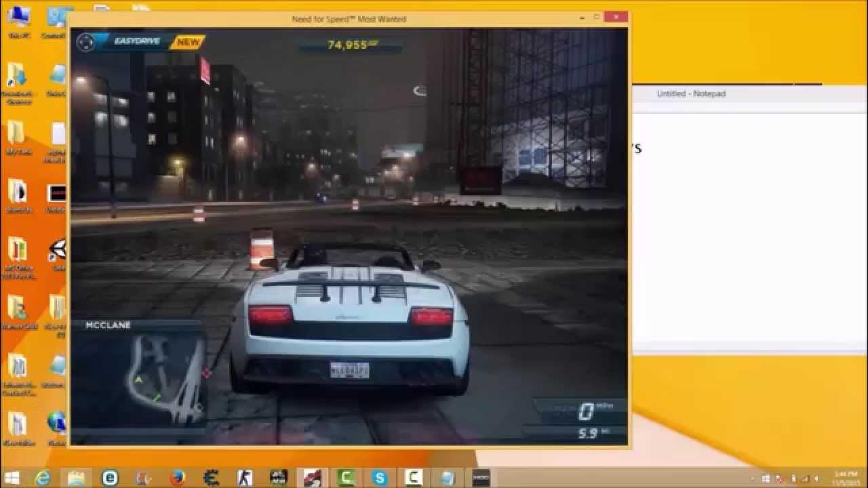Click the car's rear license plate
The image size is (868, 488).
tap(349, 369)
